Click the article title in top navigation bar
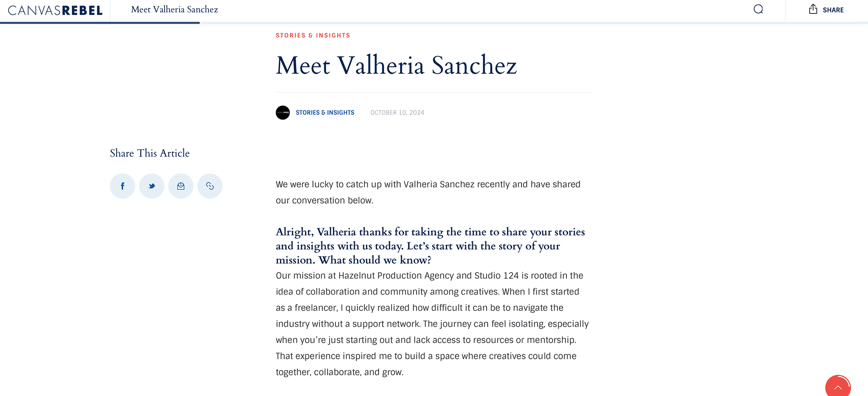This screenshot has width=868, height=396. (175, 10)
